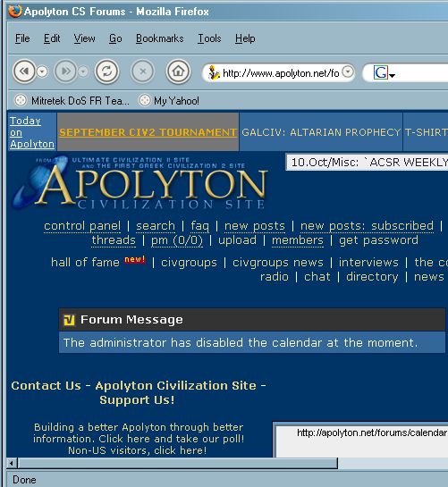Image resolution: width=448 pixels, height=487 pixels.
Task: Click the Support Us! footer link
Action: (137, 400)
